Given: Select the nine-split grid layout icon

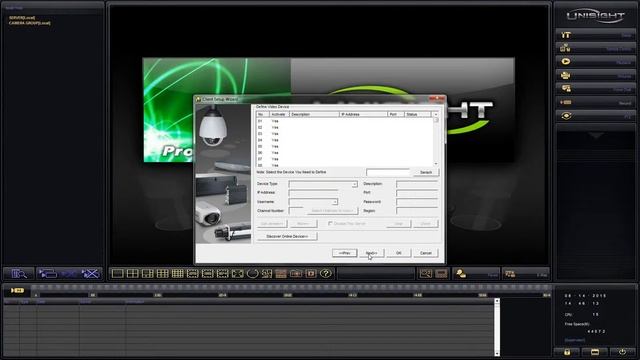Looking at the screenshot, I should 162,273.
